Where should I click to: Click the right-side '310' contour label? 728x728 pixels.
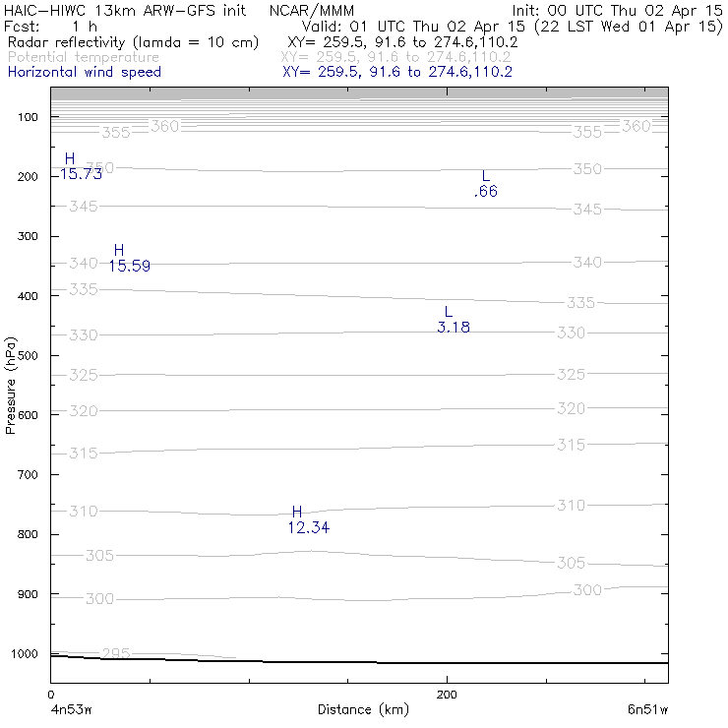(571, 505)
